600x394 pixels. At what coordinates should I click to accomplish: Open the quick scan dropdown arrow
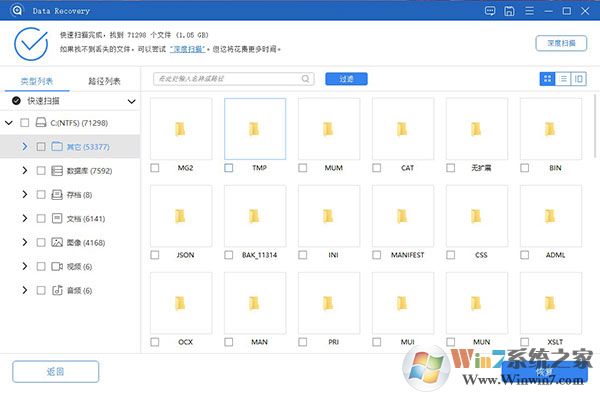132,101
